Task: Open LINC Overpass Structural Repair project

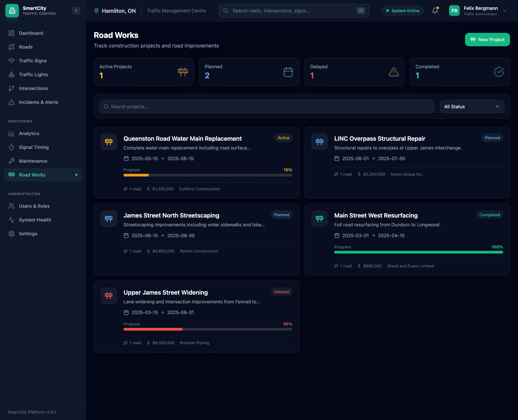Action: [x=379, y=139]
